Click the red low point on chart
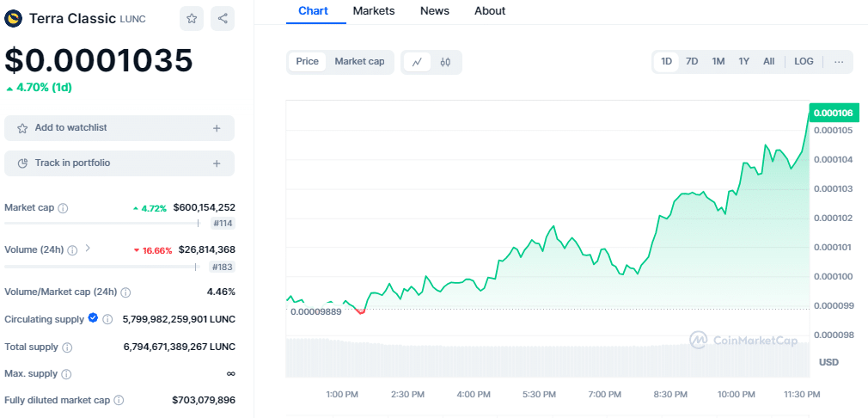 click(362, 312)
